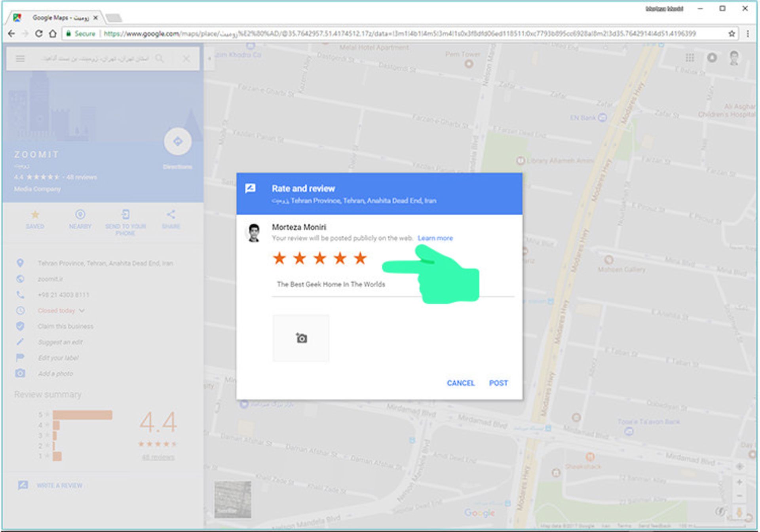Viewport: 760px width, 532px height.
Task: Click EN Bank map marker
Action: (x=602, y=118)
